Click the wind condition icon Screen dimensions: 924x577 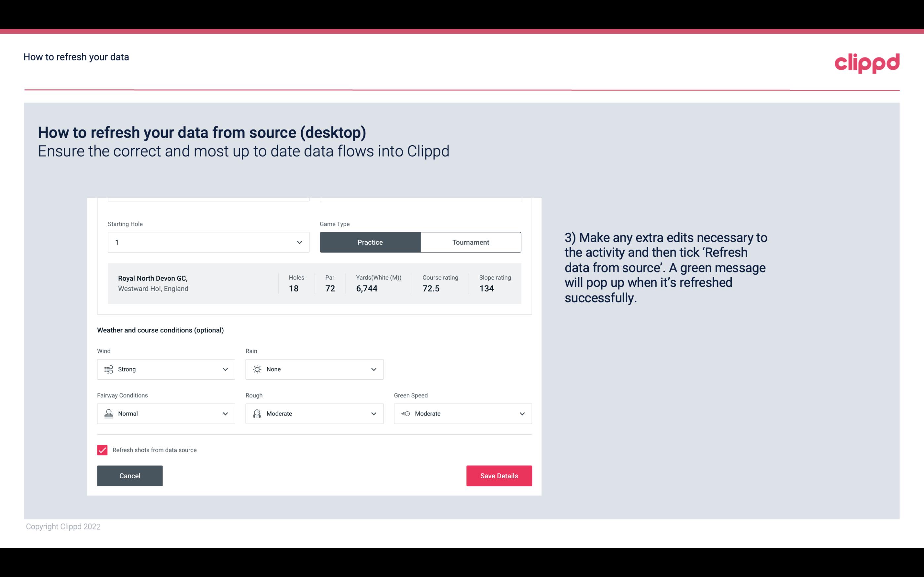click(x=108, y=369)
